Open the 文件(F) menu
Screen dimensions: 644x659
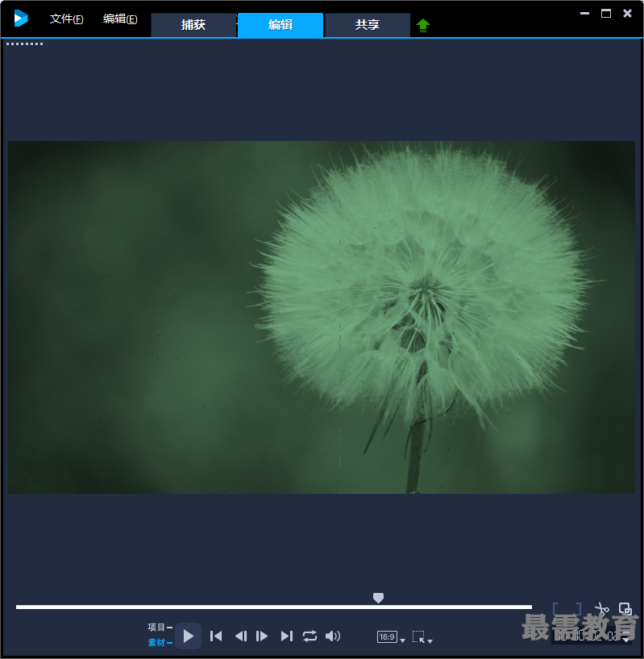pyautogui.click(x=66, y=19)
